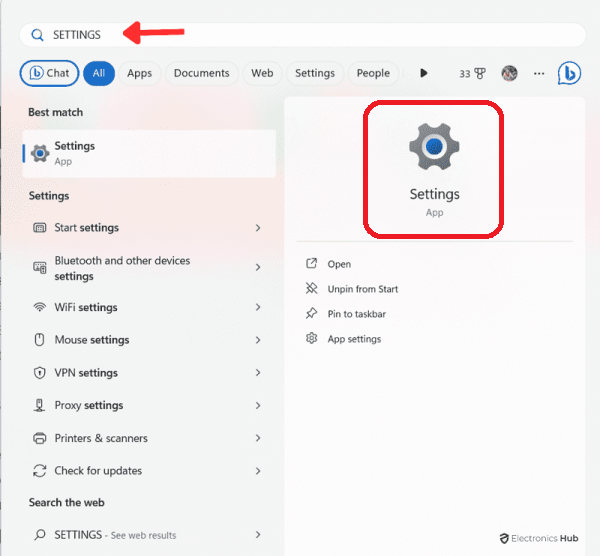The width and height of the screenshot is (600, 556).
Task: Expand the Printers & scanners chevron
Action: [x=258, y=438]
